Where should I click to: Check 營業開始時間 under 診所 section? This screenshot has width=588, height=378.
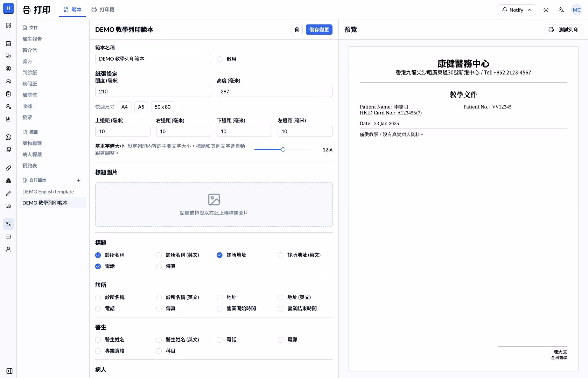(x=219, y=309)
